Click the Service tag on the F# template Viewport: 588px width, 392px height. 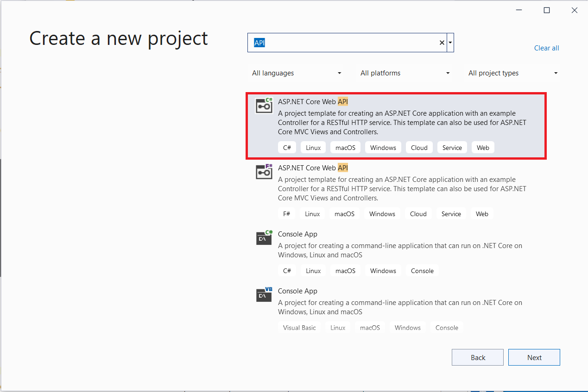coord(450,213)
